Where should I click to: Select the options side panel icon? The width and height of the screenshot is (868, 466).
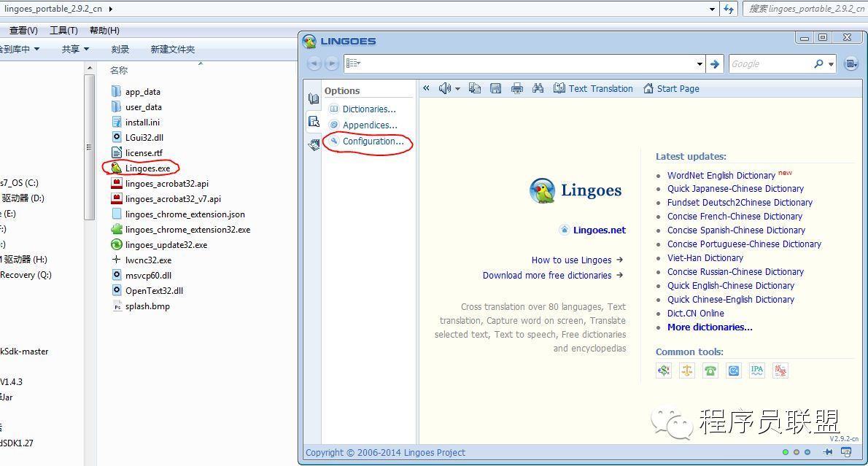pos(314,121)
